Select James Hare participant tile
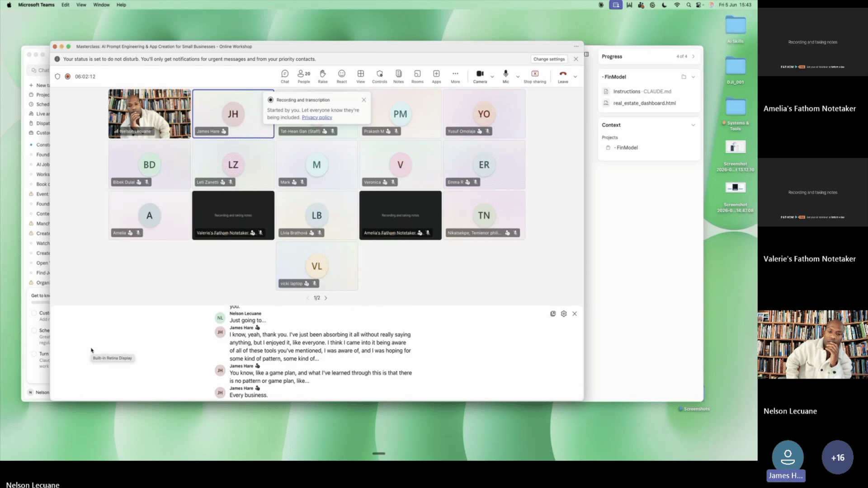Image resolution: width=868 pixels, height=488 pixels. pyautogui.click(x=233, y=113)
